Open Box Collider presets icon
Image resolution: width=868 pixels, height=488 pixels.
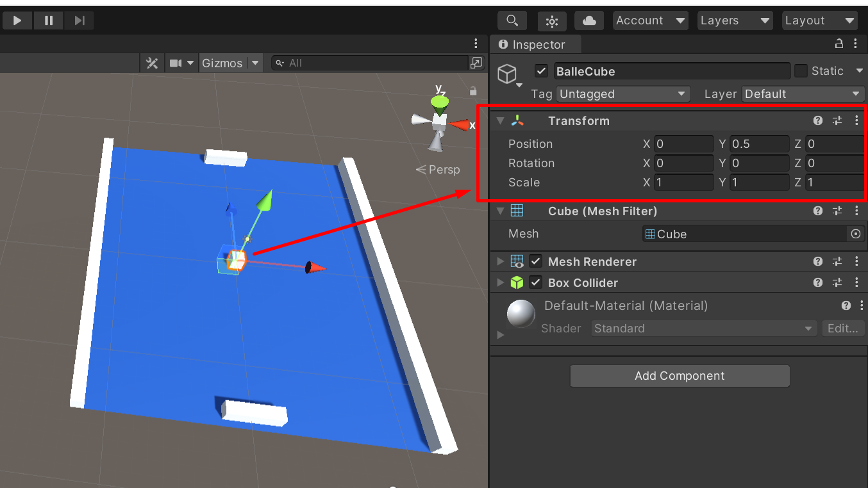(837, 282)
